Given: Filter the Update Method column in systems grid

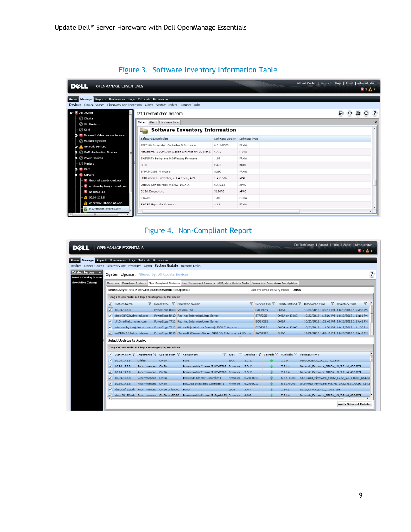Looking at the screenshot, I should (x=300, y=304).
